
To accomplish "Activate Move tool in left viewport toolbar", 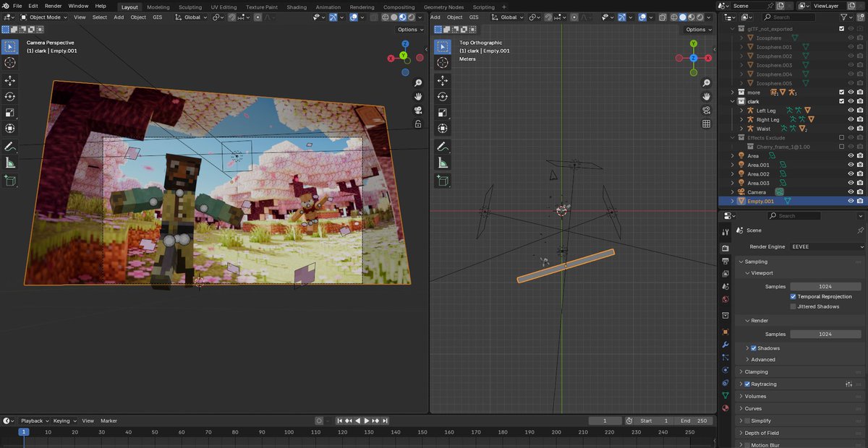I will (10, 81).
